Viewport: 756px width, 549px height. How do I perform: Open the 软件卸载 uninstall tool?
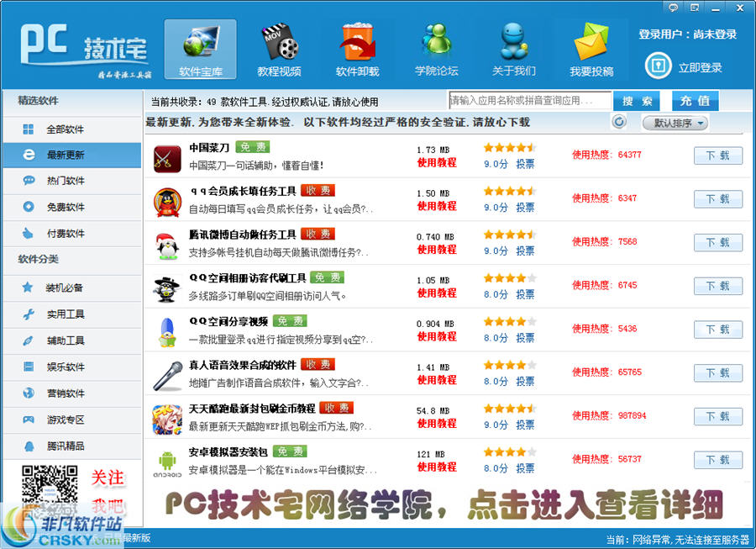click(x=357, y=46)
